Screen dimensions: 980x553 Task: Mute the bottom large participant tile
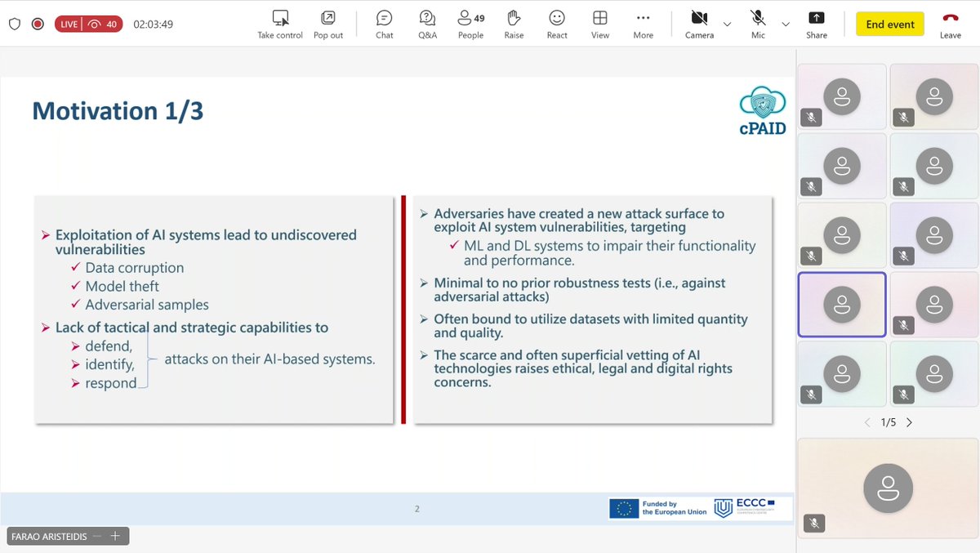pyautogui.click(x=813, y=523)
